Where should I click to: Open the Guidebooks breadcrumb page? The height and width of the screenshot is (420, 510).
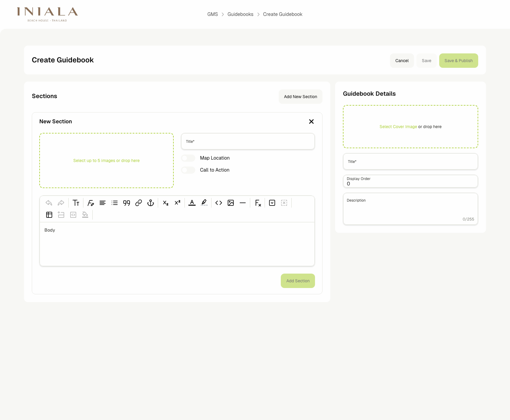click(240, 14)
